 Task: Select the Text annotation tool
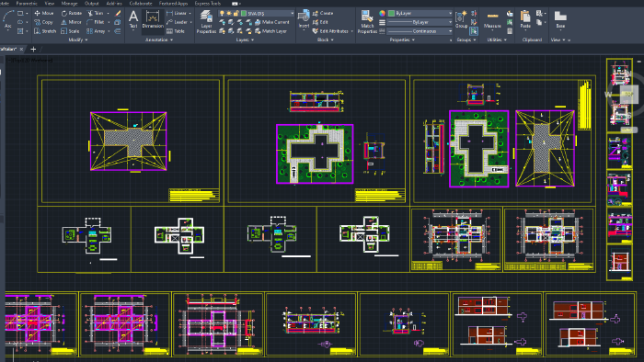point(133,19)
